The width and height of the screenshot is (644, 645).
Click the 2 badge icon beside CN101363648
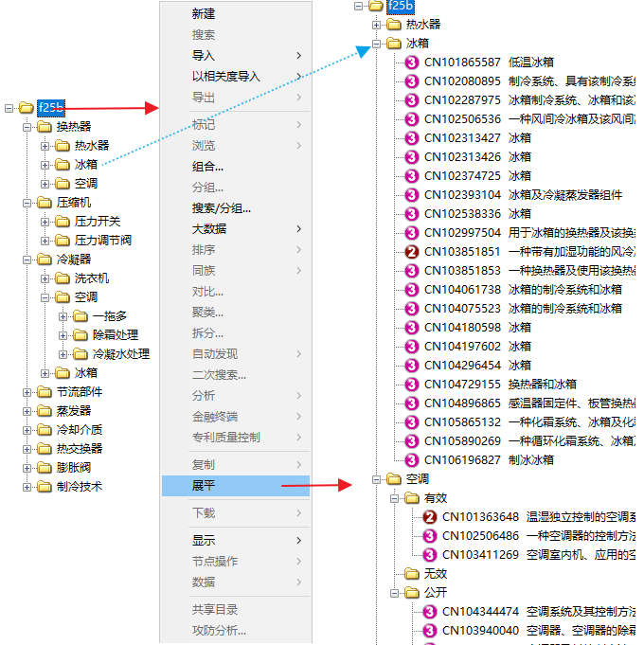click(x=430, y=517)
